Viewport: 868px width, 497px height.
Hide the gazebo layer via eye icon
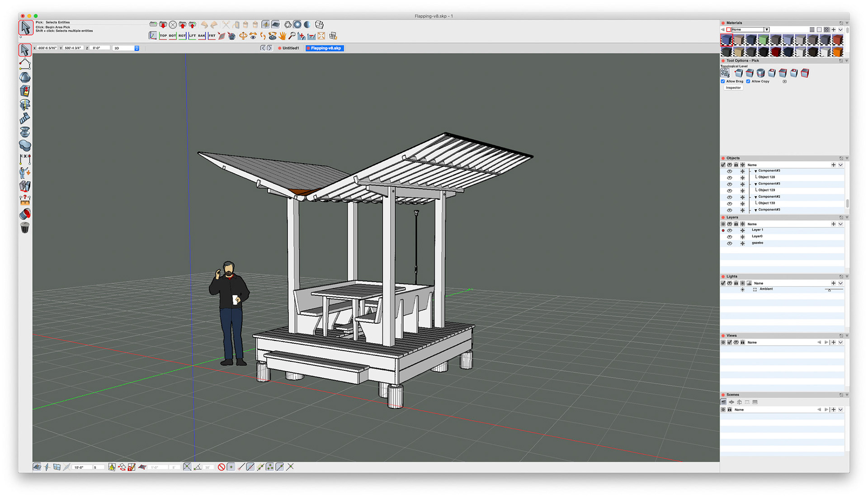pyautogui.click(x=729, y=243)
